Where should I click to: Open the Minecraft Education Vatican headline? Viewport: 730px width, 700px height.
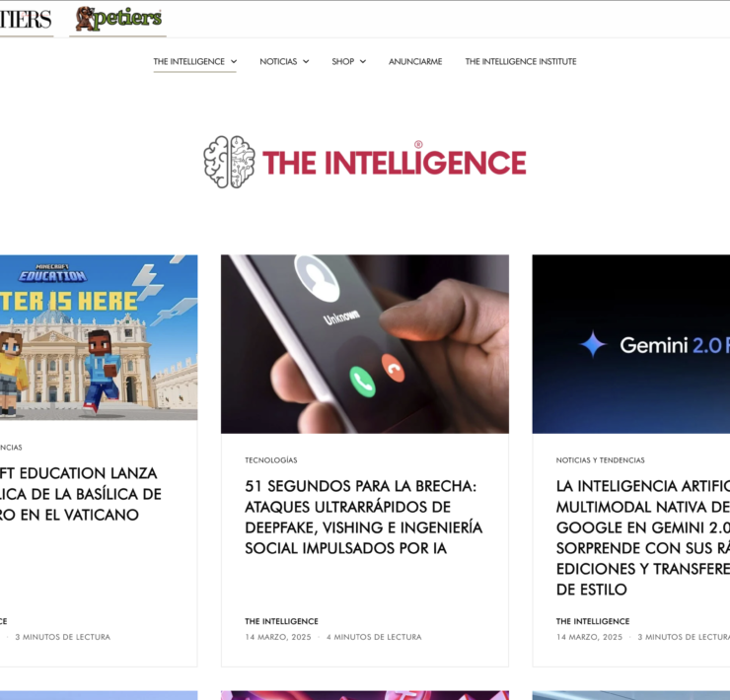tap(81, 494)
